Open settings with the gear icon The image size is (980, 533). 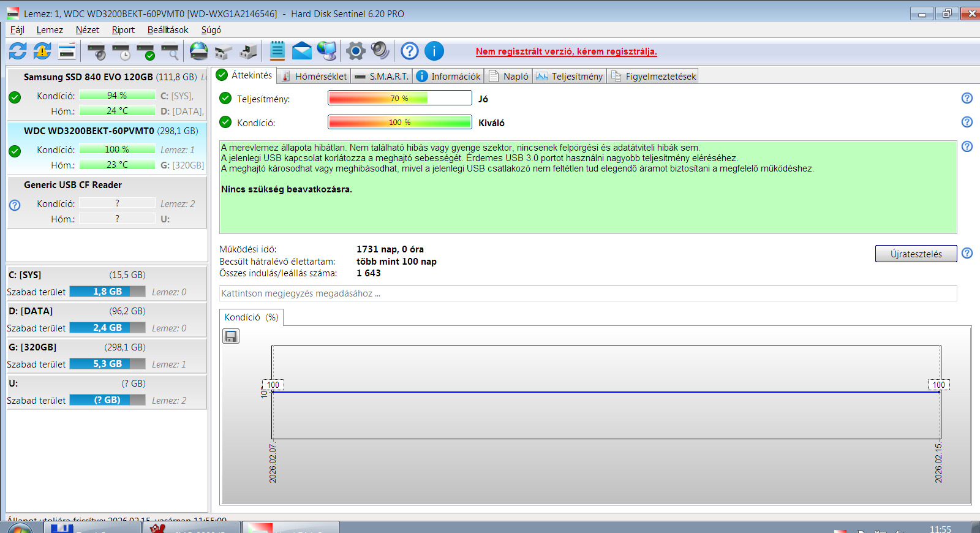pyautogui.click(x=355, y=51)
